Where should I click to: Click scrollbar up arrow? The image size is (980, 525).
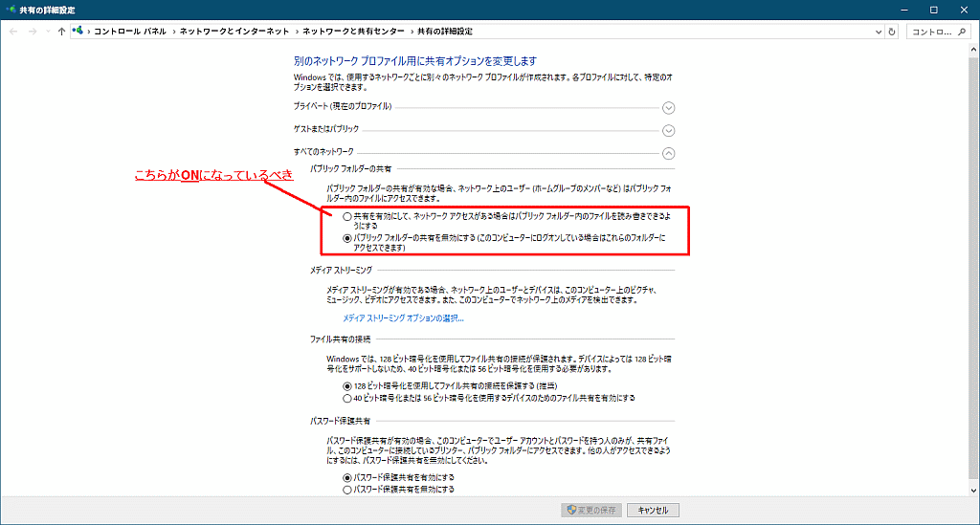click(x=973, y=49)
